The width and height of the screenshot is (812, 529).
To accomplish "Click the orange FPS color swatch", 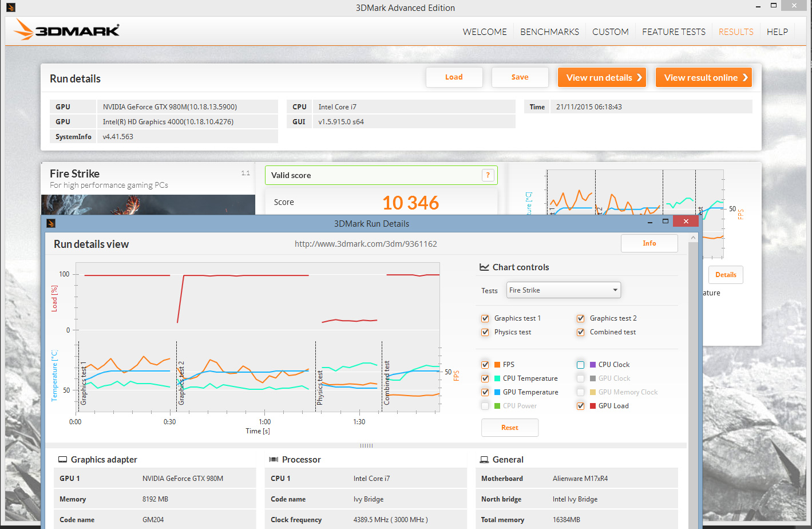I will 497,365.
